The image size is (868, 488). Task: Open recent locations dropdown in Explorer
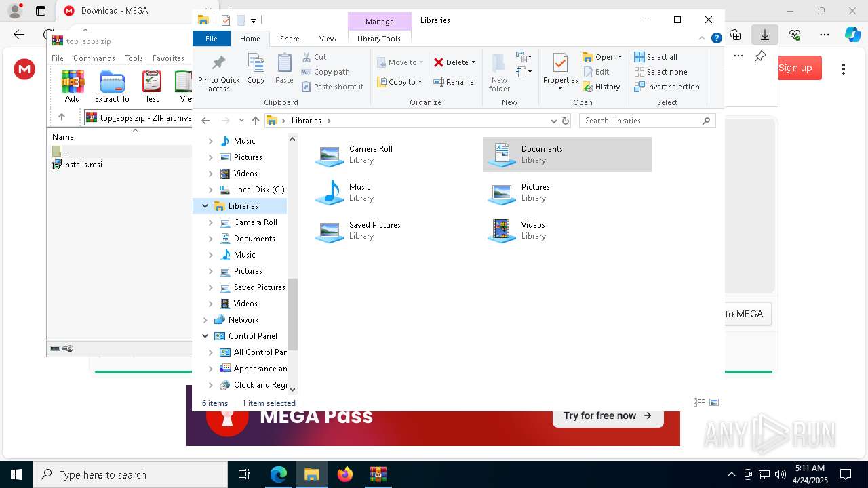[x=241, y=121]
